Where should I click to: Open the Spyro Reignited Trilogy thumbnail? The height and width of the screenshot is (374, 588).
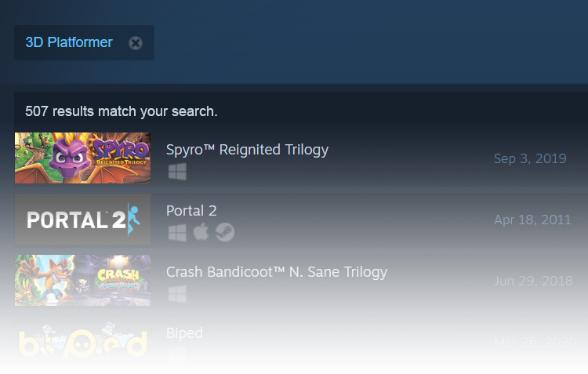coord(82,158)
